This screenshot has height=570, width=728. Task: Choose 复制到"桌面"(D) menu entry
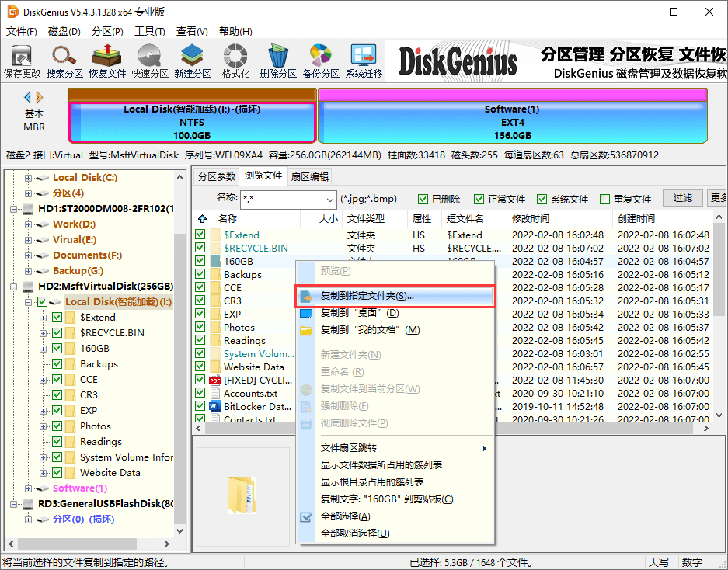pyautogui.click(x=395, y=313)
